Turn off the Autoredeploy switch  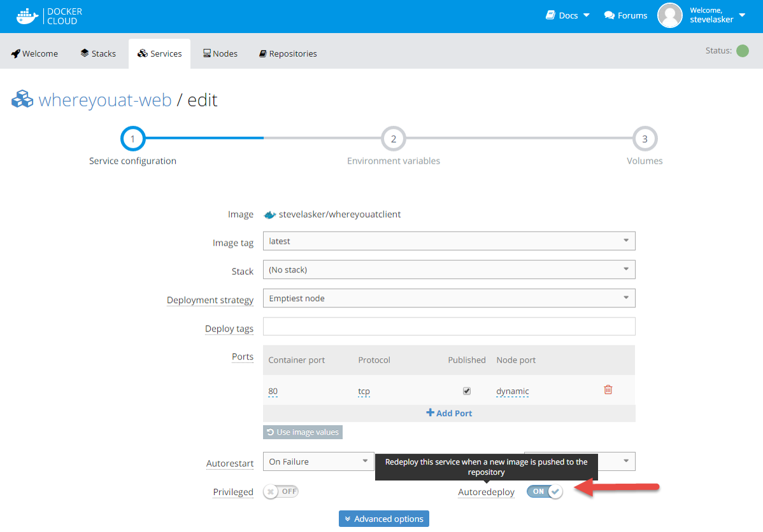pyautogui.click(x=545, y=492)
